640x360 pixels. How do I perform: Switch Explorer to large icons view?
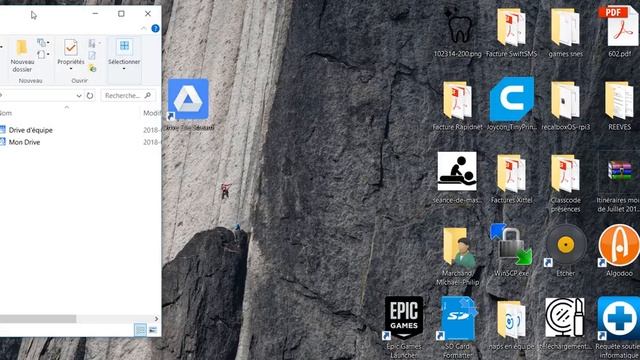pos(153,330)
